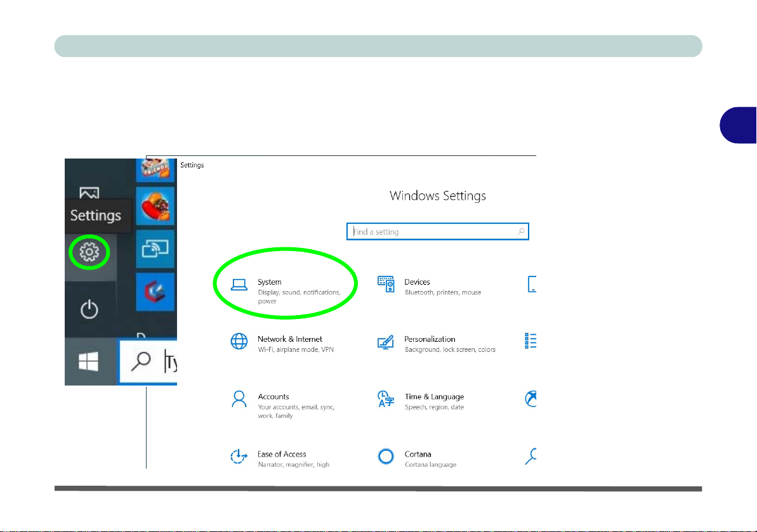Click the Settings gear icon in Start menu

click(89, 252)
